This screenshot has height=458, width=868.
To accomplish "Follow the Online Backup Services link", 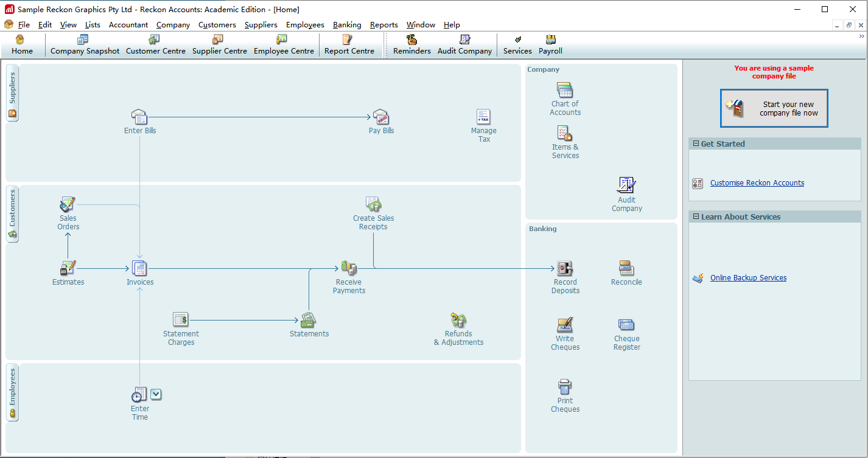I will (748, 278).
